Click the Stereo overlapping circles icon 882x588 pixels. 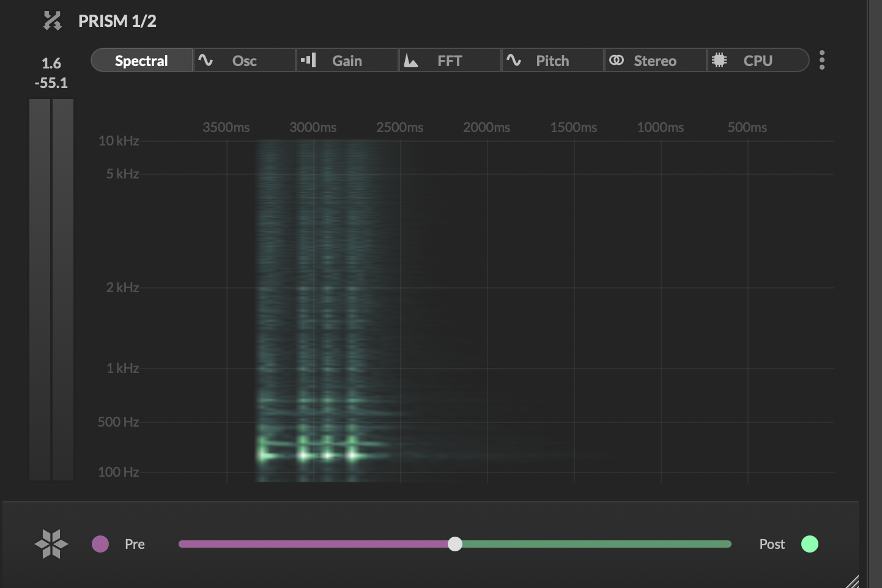tap(617, 60)
